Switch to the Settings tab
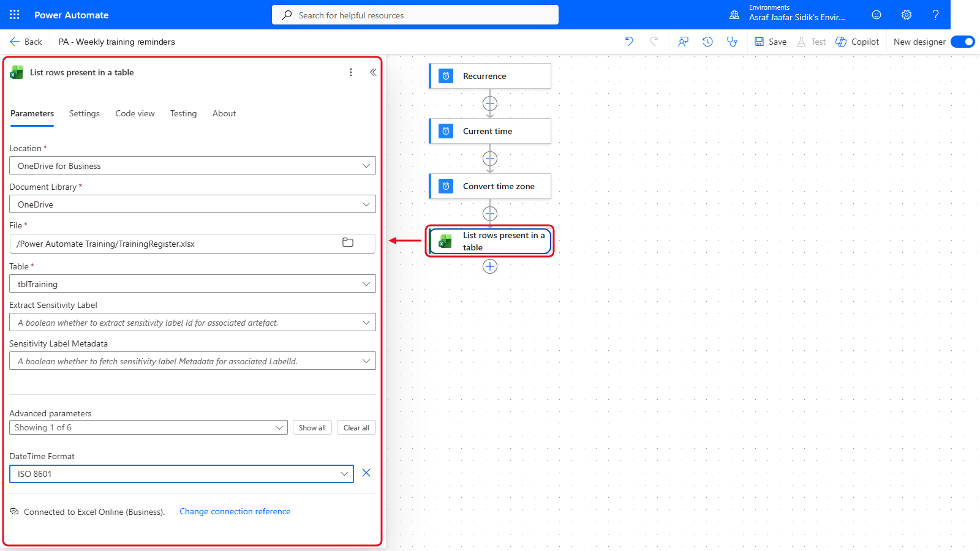This screenshot has width=980, height=551. coord(85,113)
